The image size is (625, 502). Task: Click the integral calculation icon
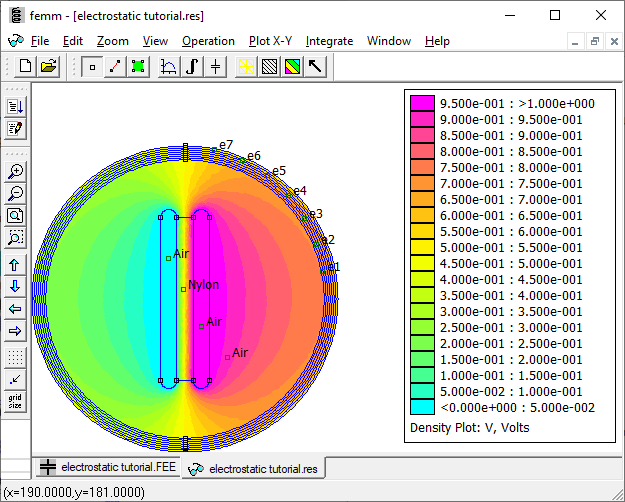[193, 67]
